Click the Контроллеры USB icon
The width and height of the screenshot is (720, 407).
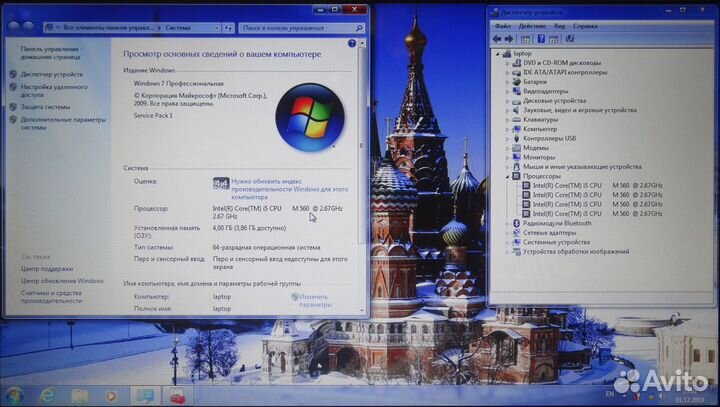point(516,138)
